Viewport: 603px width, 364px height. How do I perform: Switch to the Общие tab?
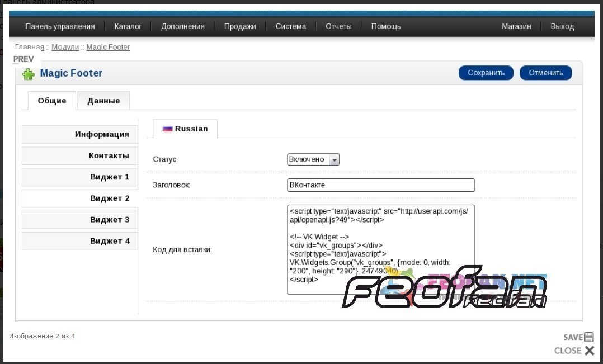click(52, 101)
